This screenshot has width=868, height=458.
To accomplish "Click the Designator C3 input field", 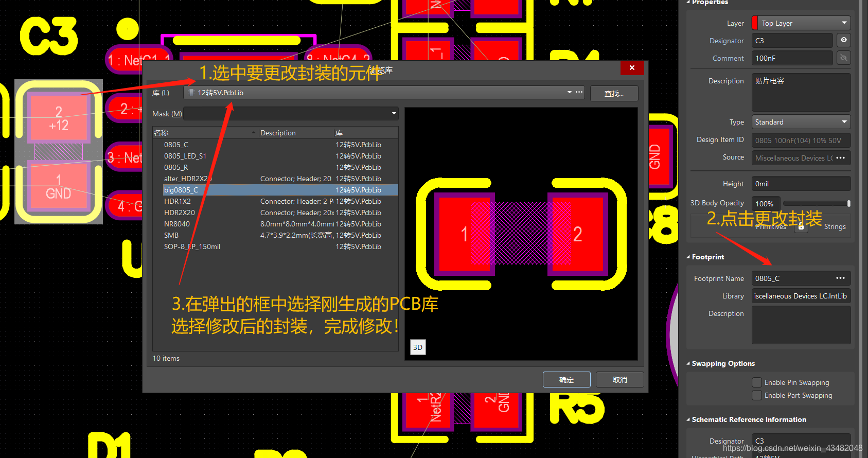I will 792,41.
